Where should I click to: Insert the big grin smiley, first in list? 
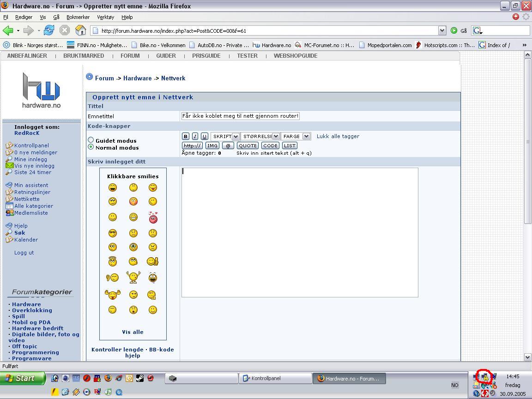click(x=113, y=187)
